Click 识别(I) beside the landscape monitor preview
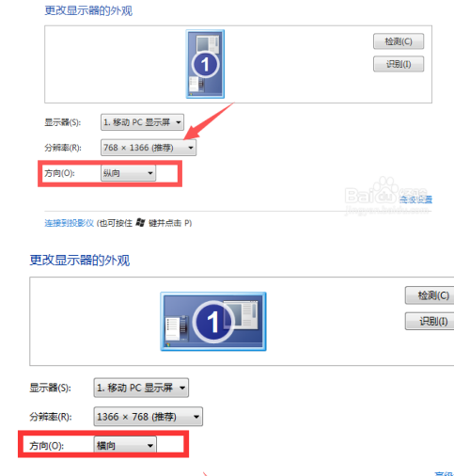Image resolution: width=454 pixels, height=476 pixels. (x=430, y=321)
